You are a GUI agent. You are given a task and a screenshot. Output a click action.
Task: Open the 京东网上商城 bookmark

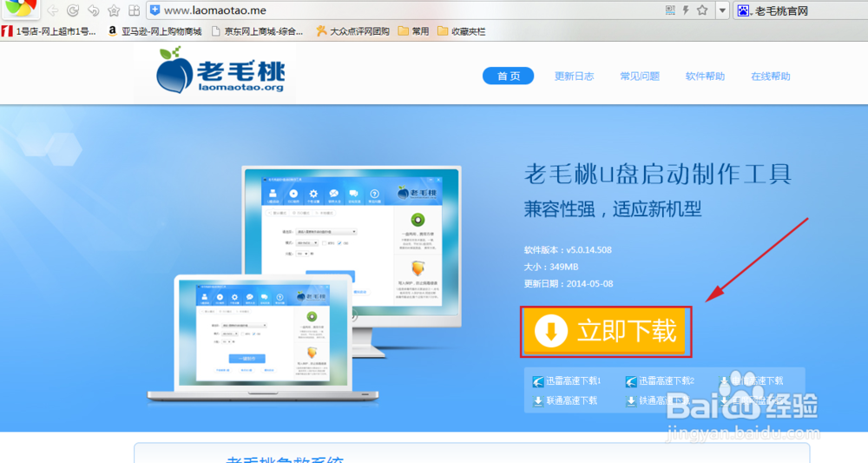(x=258, y=31)
